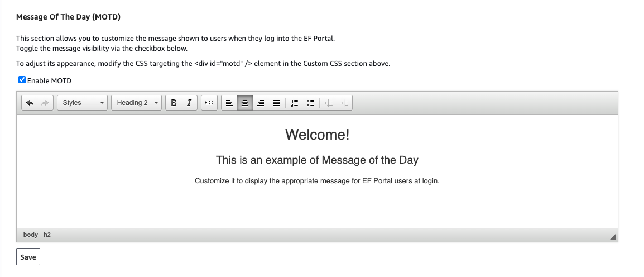Viewport: 644px width, 277px height.
Task: Insert a bulleted list
Action: coord(311,103)
